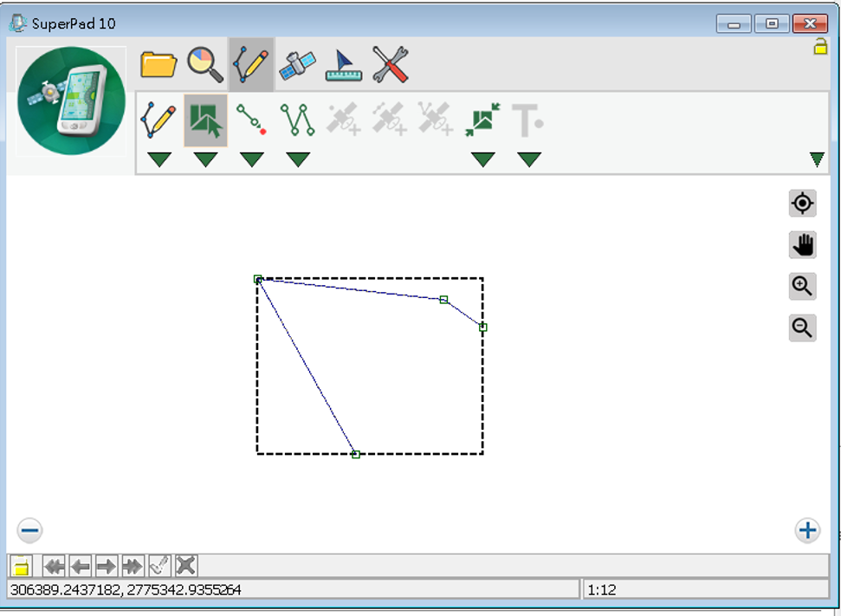This screenshot has width=841, height=616.
Task: Expand dropdown under select feature tool
Action: point(205,159)
